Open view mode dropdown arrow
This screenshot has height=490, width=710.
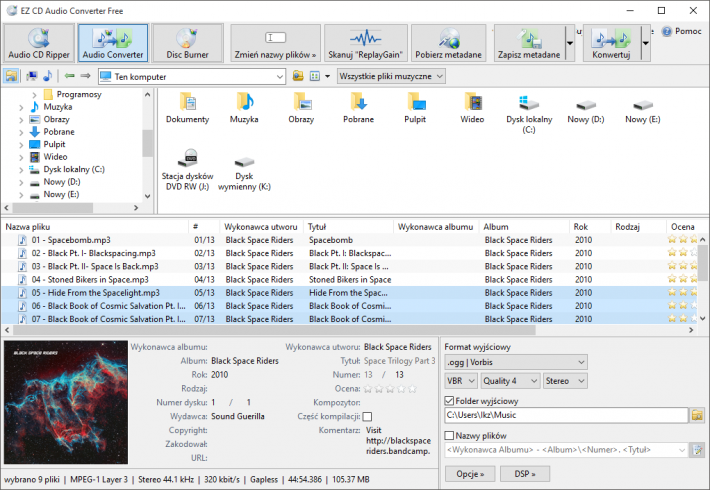pyautogui.click(x=327, y=76)
